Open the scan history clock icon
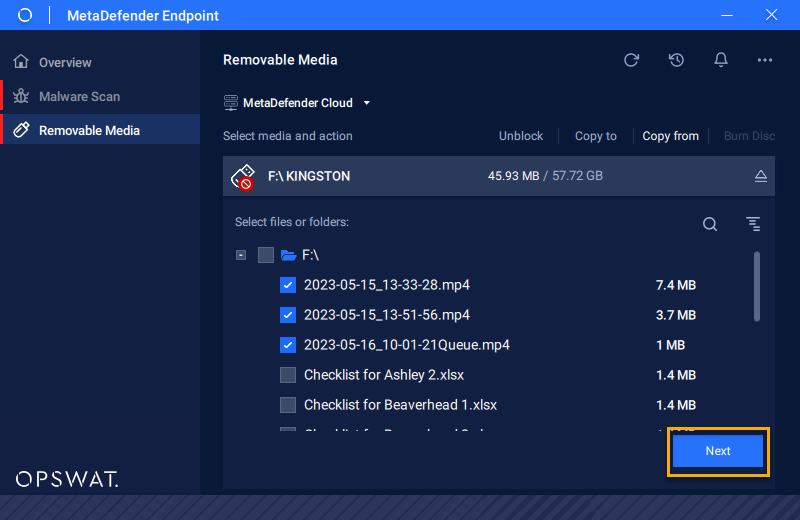 click(x=676, y=60)
